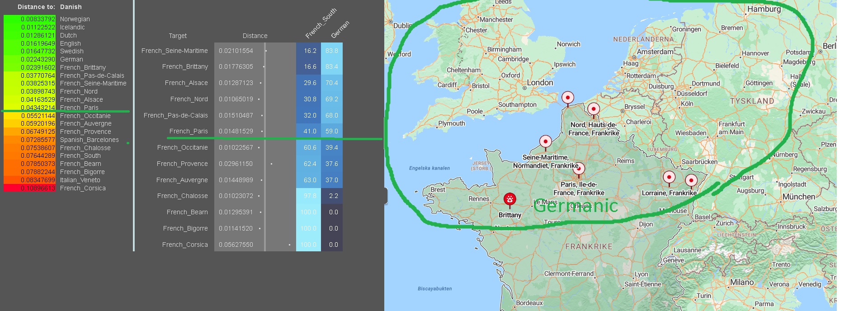Select Italian_Veneto in the distance list
The image size is (868, 311).
(x=80, y=180)
